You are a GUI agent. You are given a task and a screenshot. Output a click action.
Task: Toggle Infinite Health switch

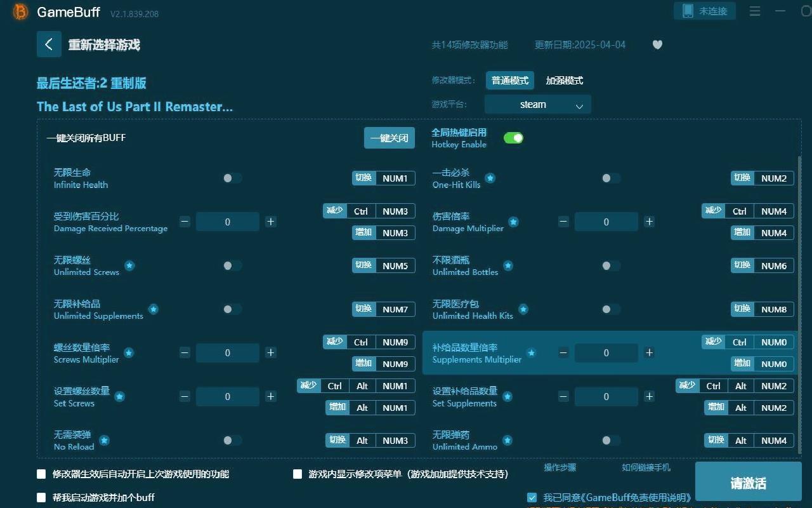tap(232, 178)
